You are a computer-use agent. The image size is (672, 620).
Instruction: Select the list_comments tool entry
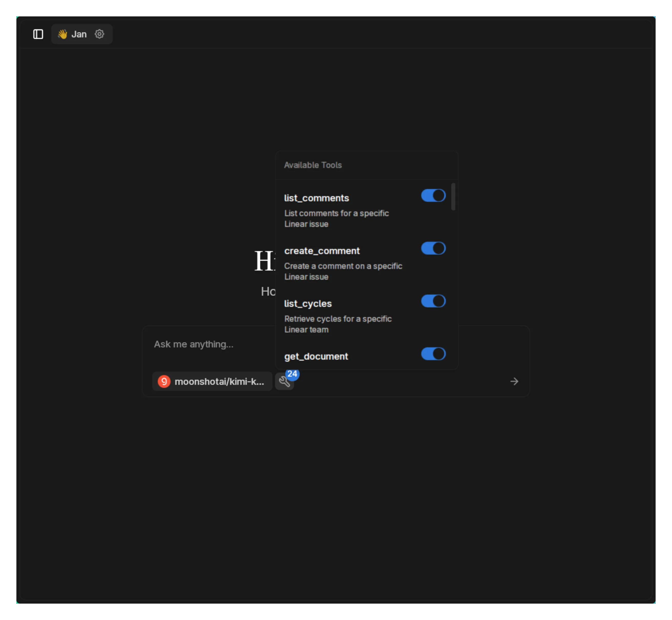pyautogui.click(x=317, y=198)
